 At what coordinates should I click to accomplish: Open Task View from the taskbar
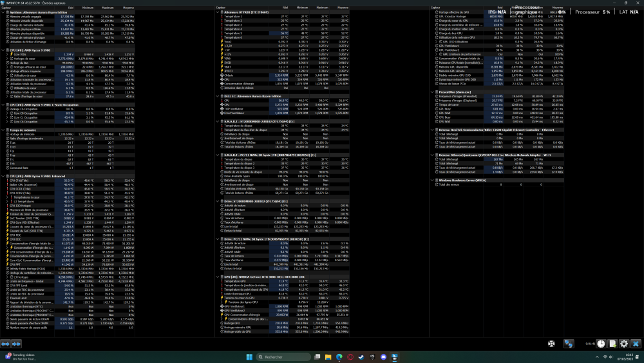click(x=317, y=357)
